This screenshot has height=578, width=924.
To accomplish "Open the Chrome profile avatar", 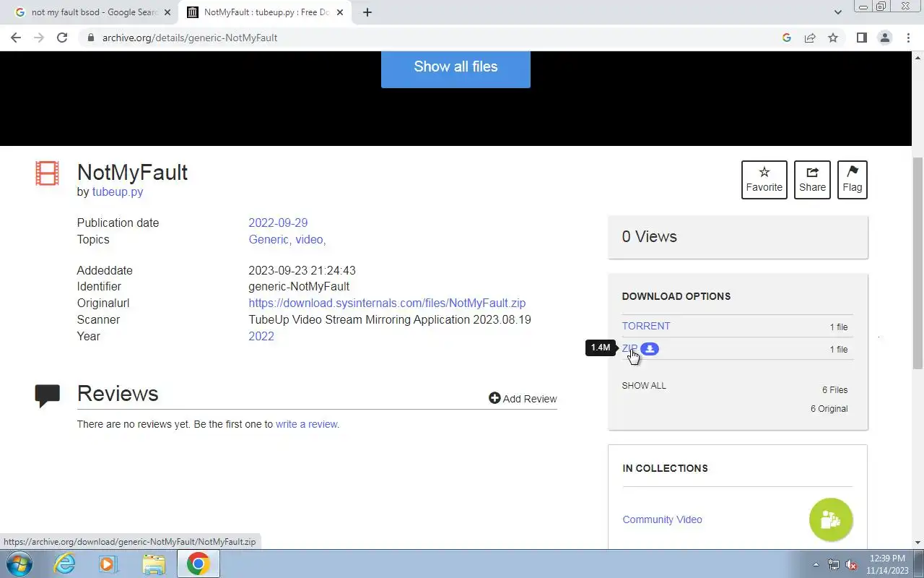I will tap(884, 38).
